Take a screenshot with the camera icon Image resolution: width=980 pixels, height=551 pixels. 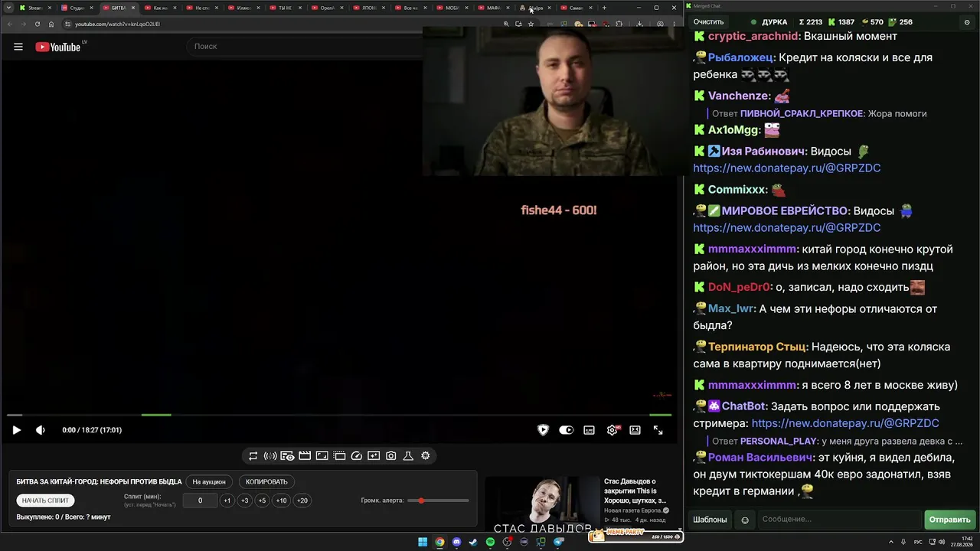[x=391, y=456]
